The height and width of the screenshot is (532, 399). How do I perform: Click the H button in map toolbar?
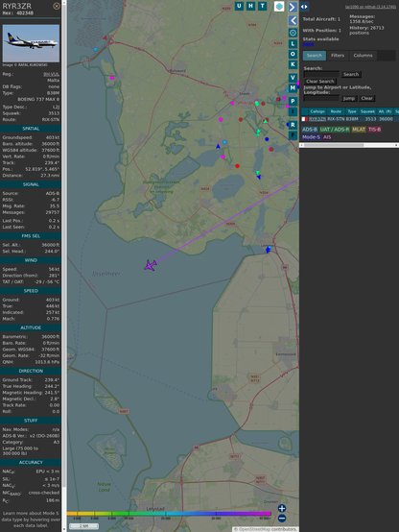pyautogui.click(x=251, y=6)
